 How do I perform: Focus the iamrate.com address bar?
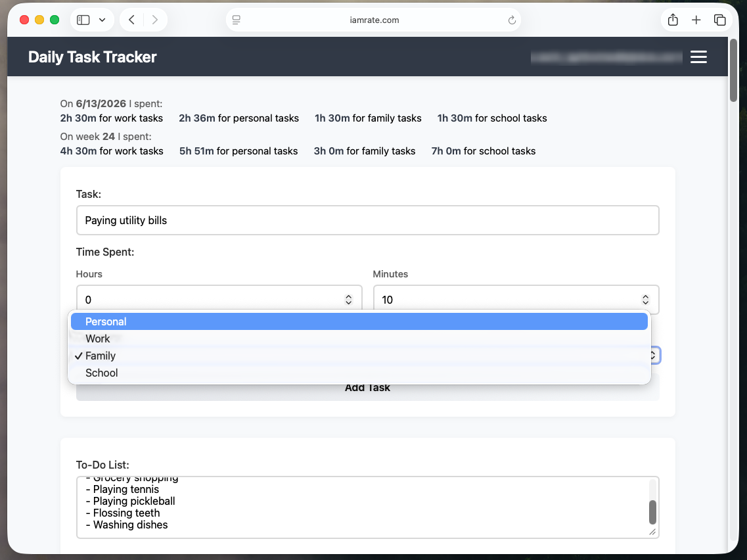point(374,20)
